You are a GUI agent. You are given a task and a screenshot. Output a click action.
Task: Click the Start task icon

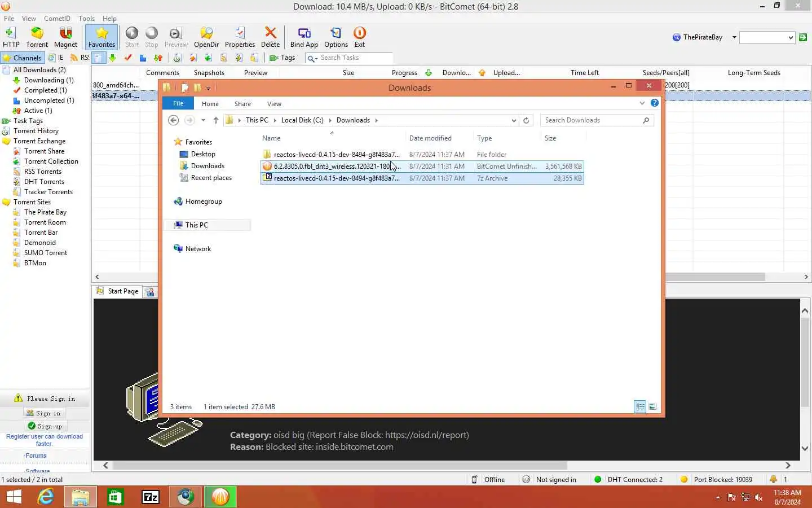[x=132, y=37]
